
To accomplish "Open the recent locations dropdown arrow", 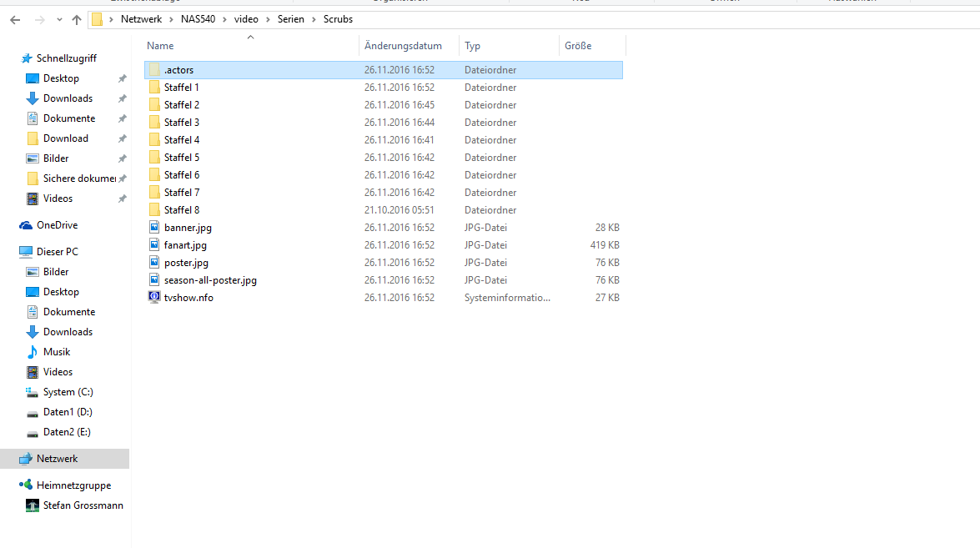I will (x=59, y=20).
